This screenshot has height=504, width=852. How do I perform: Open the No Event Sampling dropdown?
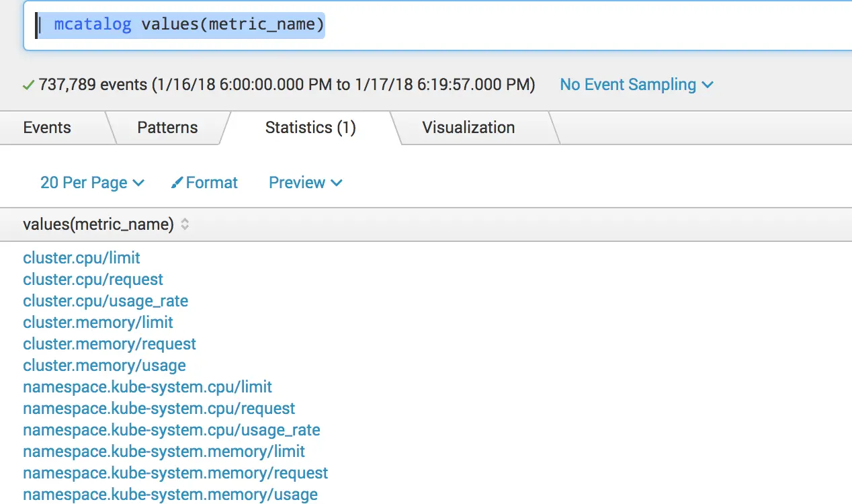pyautogui.click(x=636, y=85)
